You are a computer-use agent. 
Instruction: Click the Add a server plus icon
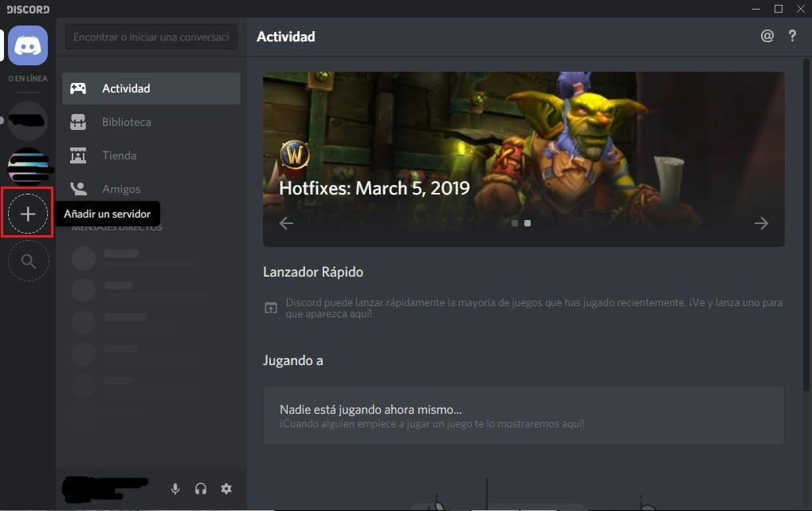[x=28, y=214]
